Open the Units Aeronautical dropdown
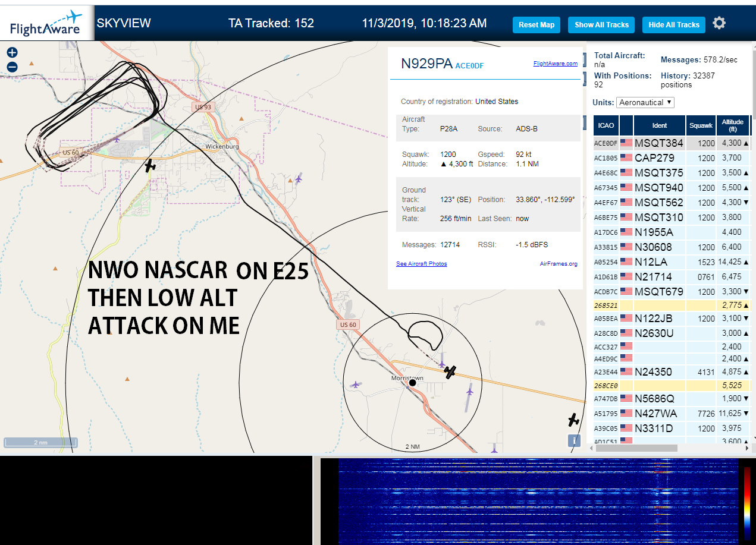 click(x=645, y=102)
